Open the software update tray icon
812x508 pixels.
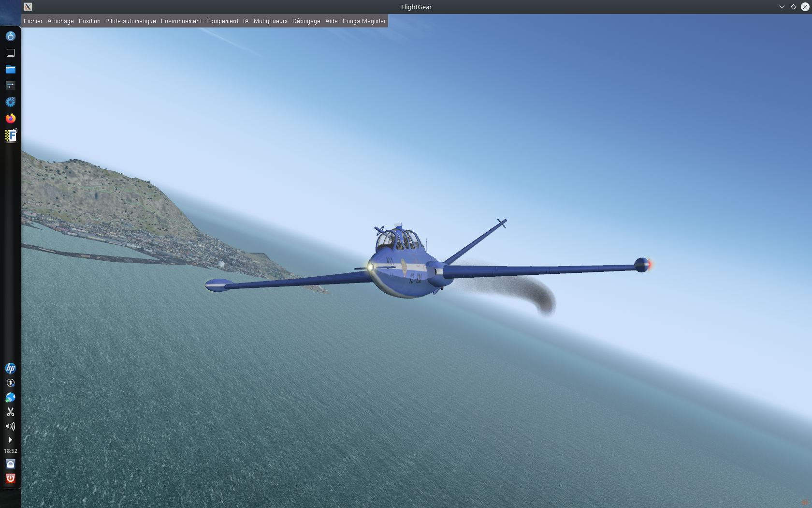point(10,383)
